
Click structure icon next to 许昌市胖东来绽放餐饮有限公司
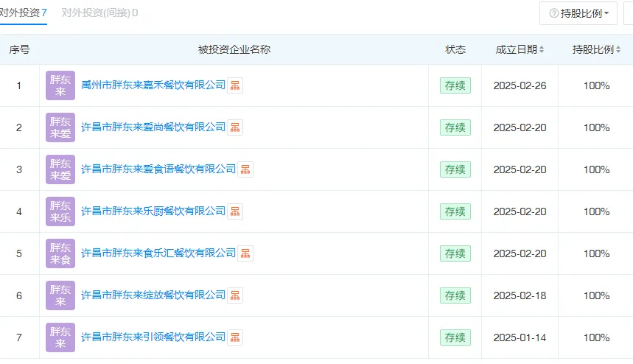click(235, 295)
